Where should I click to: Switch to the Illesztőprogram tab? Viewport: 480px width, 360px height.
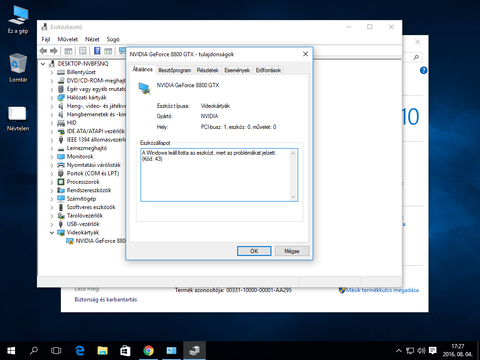pyautogui.click(x=174, y=70)
